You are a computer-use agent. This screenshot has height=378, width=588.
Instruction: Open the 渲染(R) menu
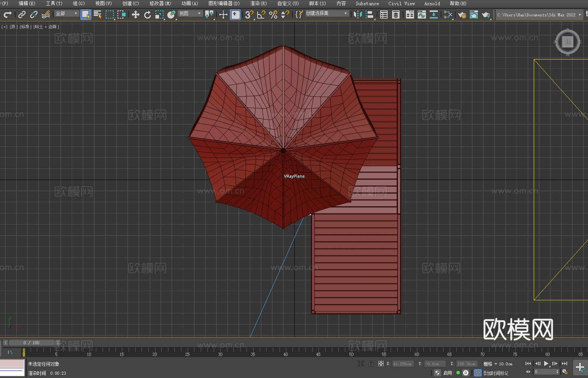pyautogui.click(x=258, y=3)
